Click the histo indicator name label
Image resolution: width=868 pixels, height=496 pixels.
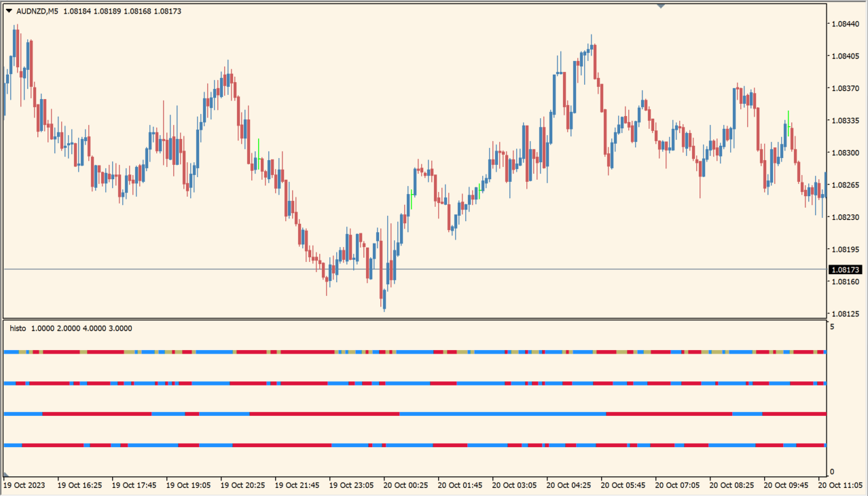[x=18, y=328]
